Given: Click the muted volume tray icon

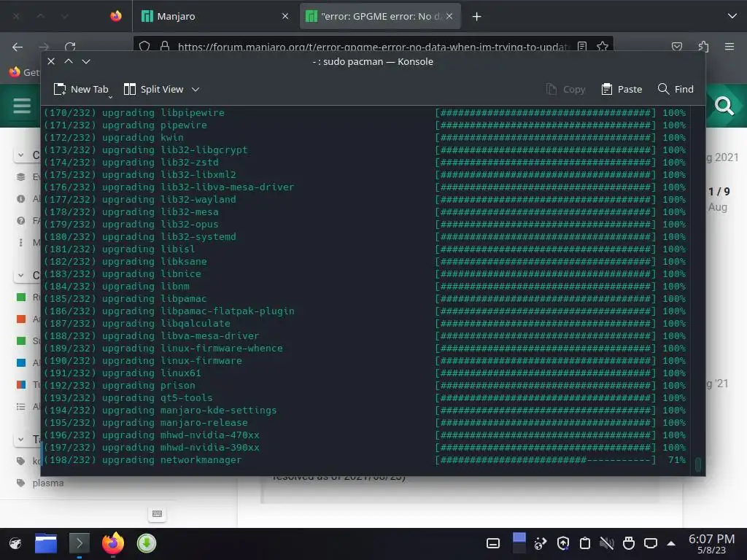Looking at the screenshot, I should (606, 543).
